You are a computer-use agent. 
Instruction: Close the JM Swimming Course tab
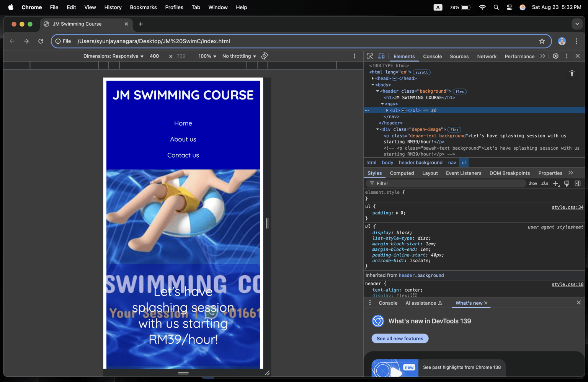click(x=126, y=24)
